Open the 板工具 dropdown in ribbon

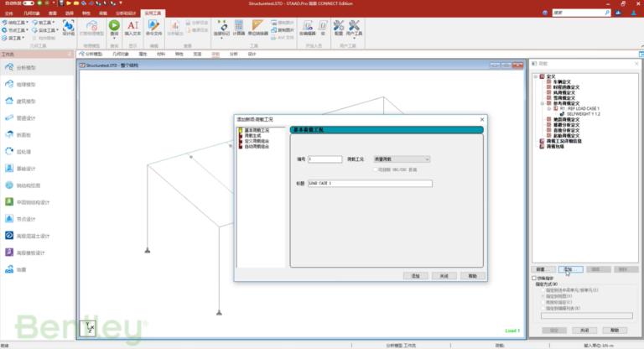(x=44, y=23)
